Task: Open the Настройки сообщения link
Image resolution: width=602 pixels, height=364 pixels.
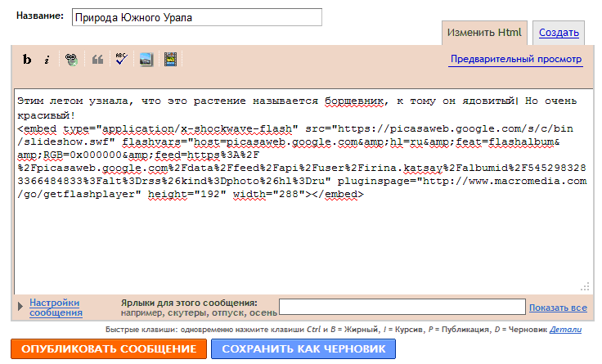Action: 56,308
